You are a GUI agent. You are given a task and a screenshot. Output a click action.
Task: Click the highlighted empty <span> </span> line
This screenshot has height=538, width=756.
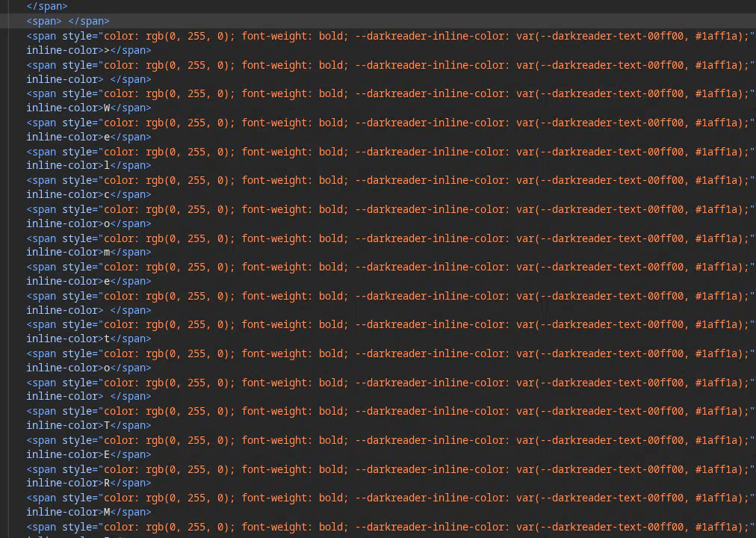tap(68, 21)
